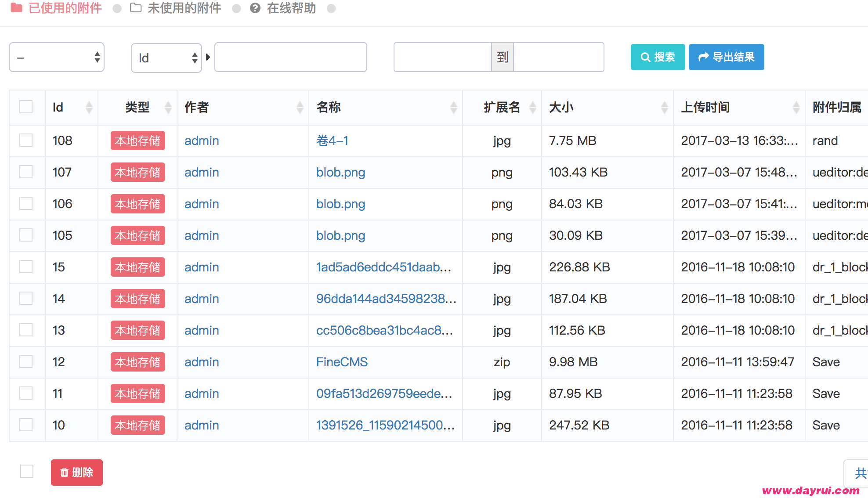Sort table by 扩展名 column arrows
The height and width of the screenshot is (498, 868).
(x=533, y=108)
